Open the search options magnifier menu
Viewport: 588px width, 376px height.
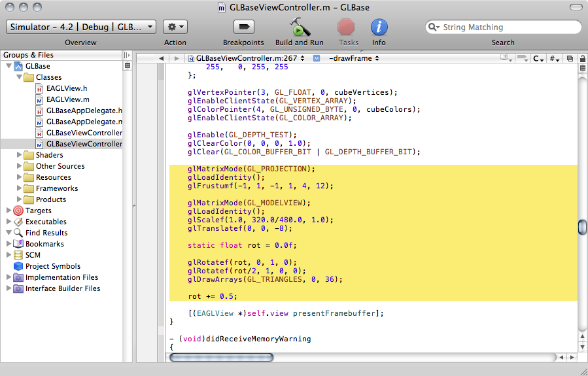pyautogui.click(x=434, y=27)
